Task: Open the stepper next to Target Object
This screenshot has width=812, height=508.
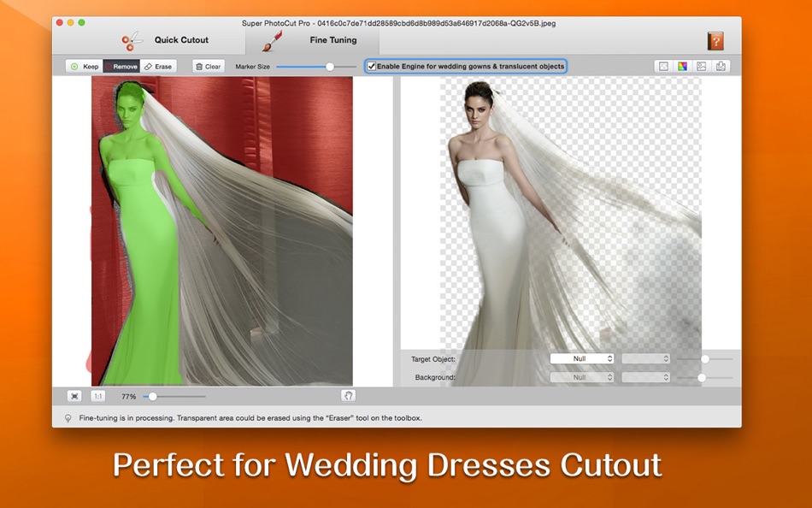Action: [x=647, y=358]
